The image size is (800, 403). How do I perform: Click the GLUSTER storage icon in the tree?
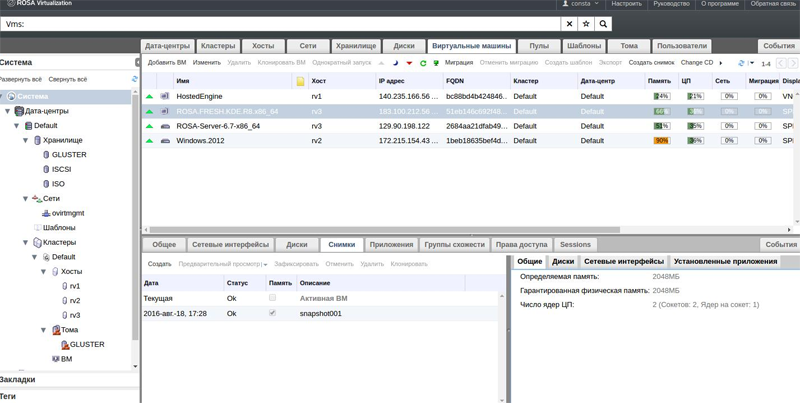click(46, 155)
